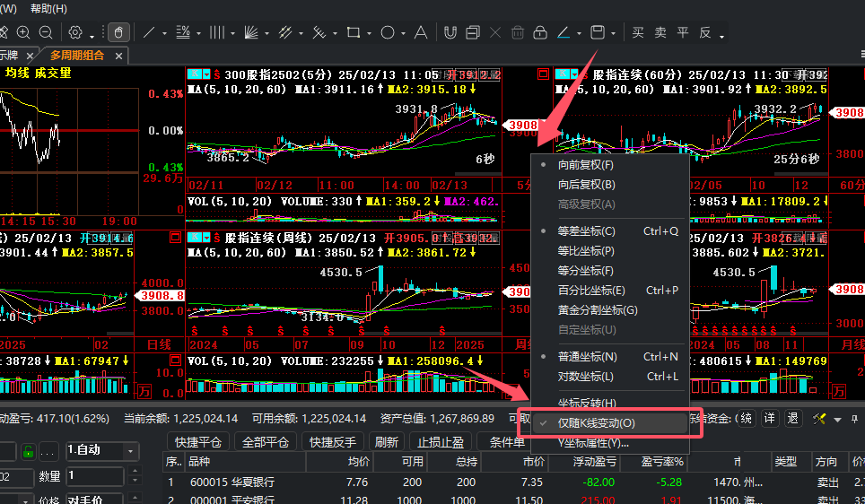The height and width of the screenshot is (504, 865).
Task: Open the settings gear dropdown arrow
Action: click(92, 37)
